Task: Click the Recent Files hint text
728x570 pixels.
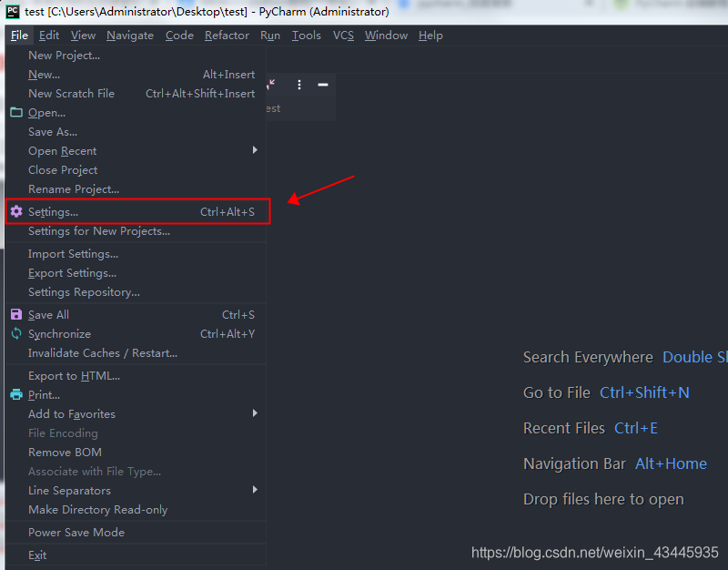Action: point(564,428)
